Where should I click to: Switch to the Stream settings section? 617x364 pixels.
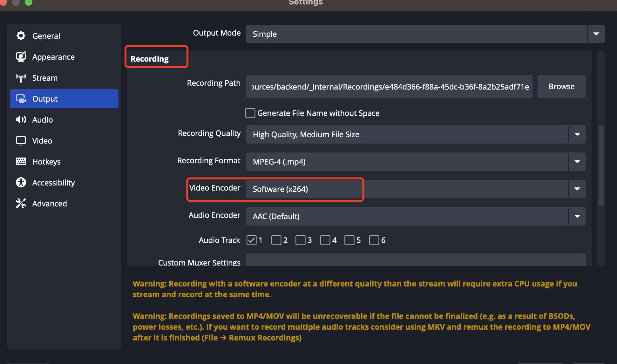point(45,78)
